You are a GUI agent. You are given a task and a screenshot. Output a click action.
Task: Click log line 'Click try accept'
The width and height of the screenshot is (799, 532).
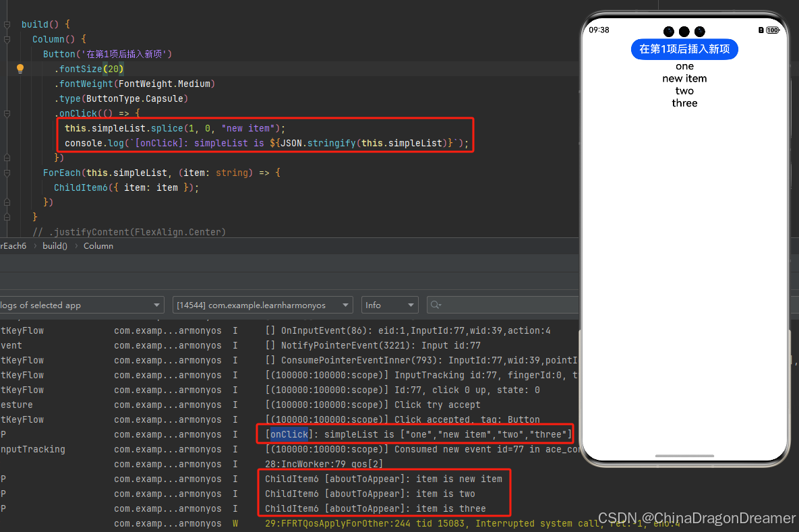click(373, 405)
